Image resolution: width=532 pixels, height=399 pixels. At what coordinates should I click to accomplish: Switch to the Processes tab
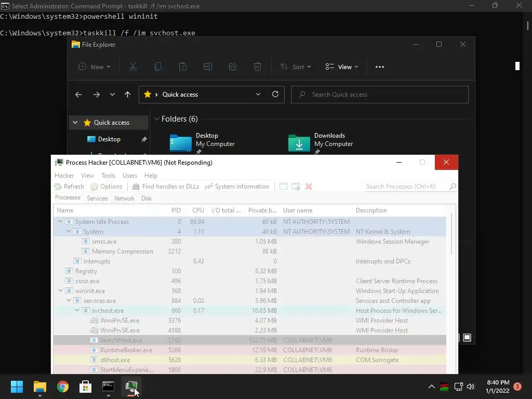coord(68,198)
